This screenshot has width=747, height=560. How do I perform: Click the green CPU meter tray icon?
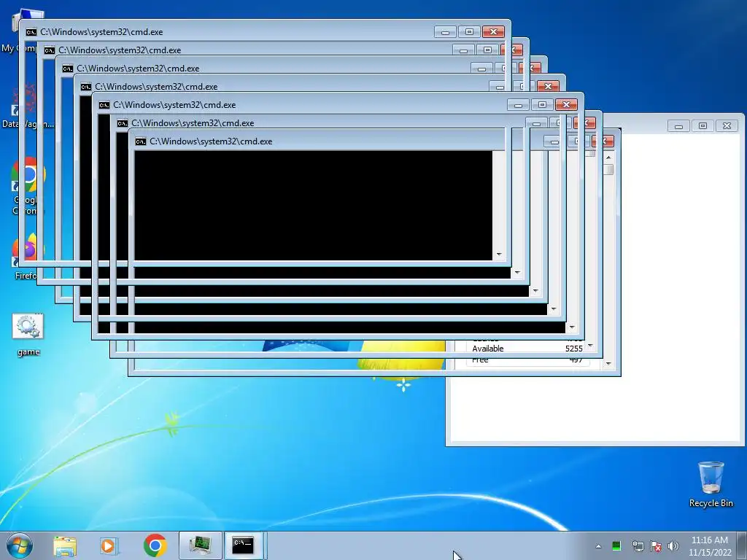coord(616,545)
